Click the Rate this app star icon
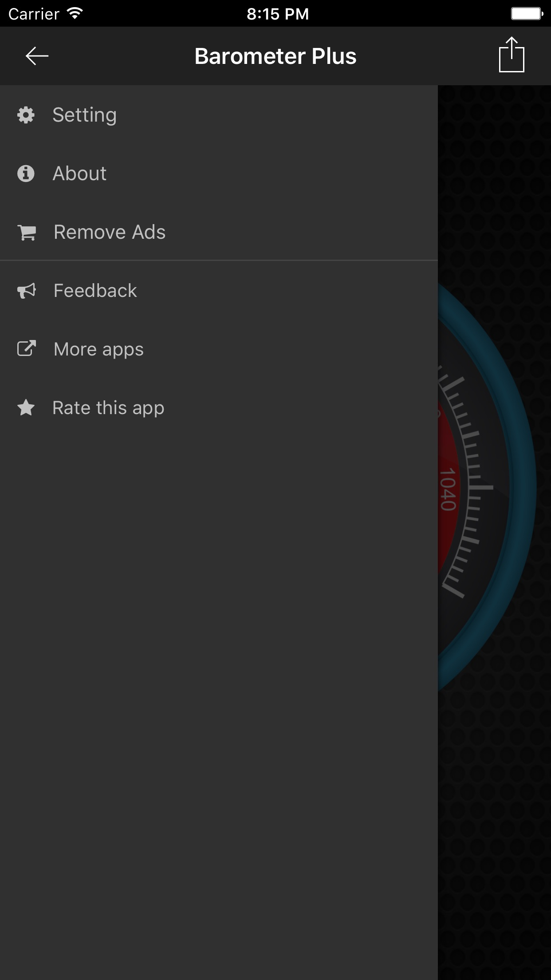The height and width of the screenshot is (980, 551). pos(26,407)
